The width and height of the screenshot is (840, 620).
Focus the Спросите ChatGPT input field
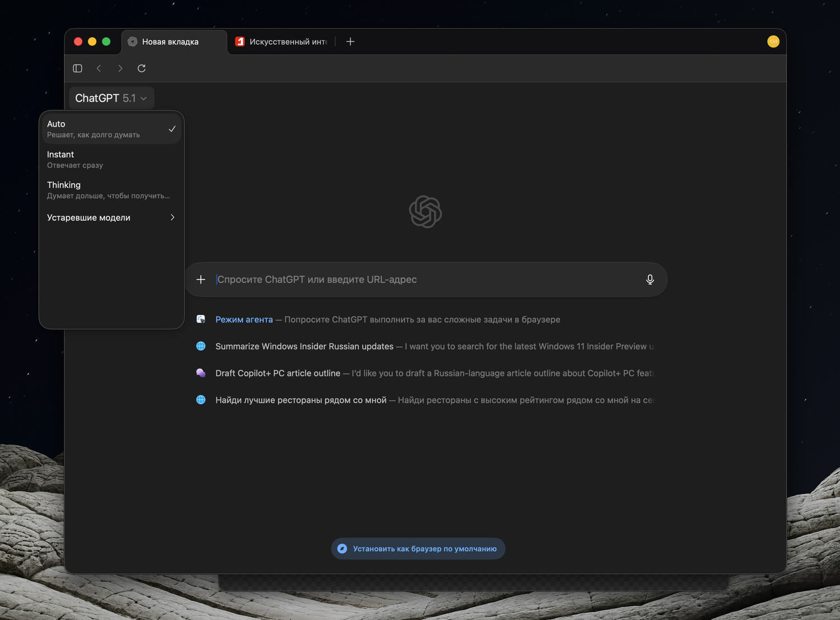click(x=426, y=279)
